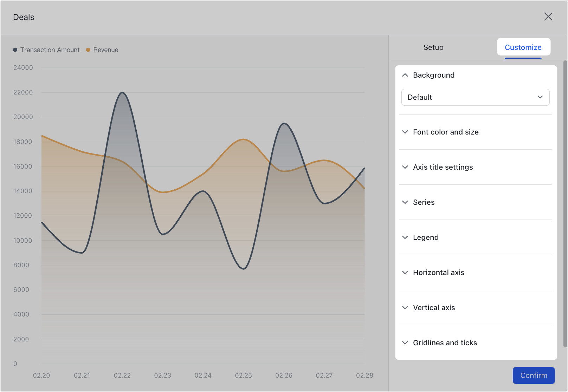Click the settings panel scrollbar

(565, 204)
